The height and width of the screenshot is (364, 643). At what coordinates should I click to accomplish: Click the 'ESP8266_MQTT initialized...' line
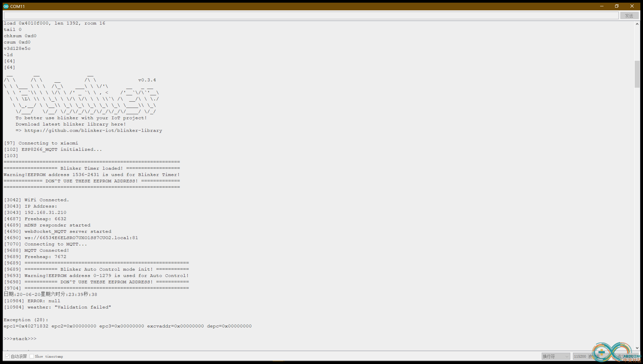tap(53, 149)
